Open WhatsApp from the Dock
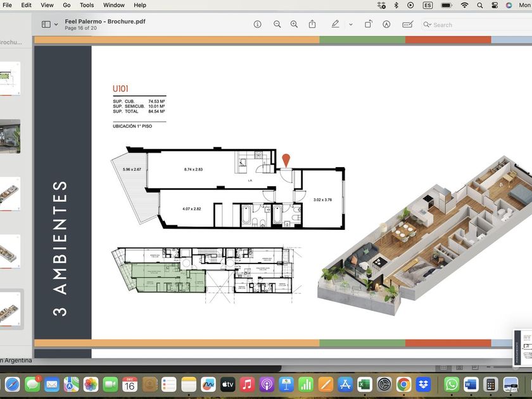The width and height of the screenshot is (532, 399). [x=452, y=384]
